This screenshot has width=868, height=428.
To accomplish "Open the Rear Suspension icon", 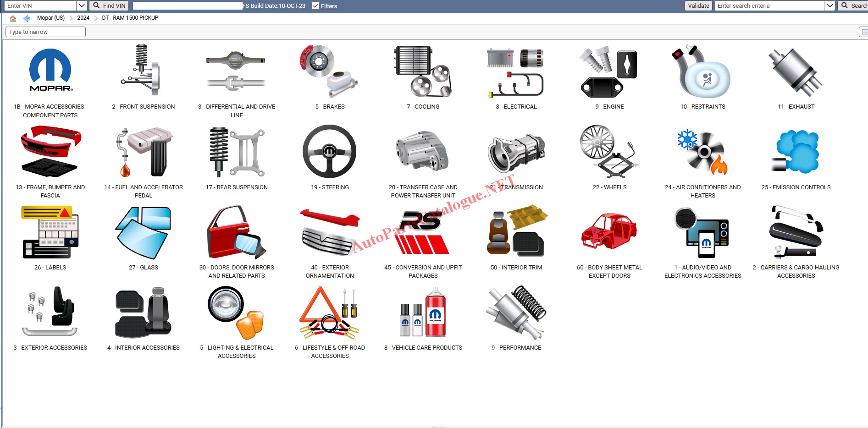I will (x=237, y=152).
